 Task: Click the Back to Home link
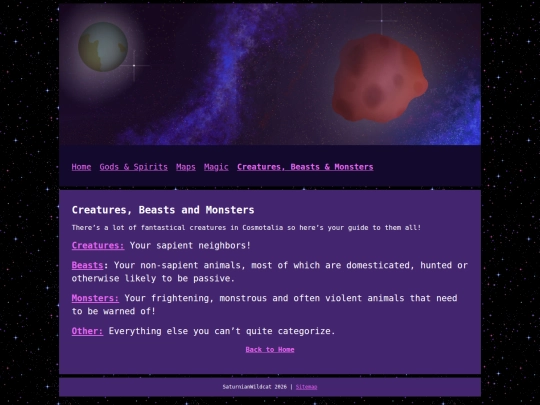[270, 350]
